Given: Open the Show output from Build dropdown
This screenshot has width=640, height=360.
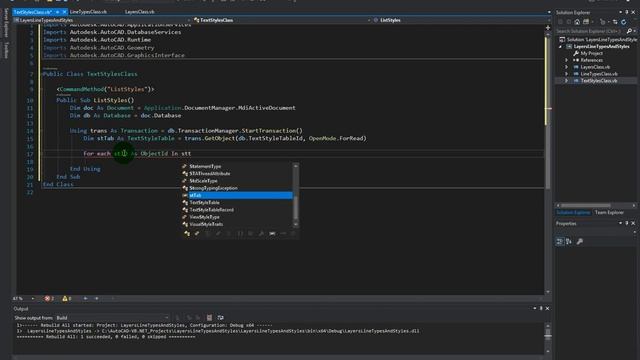Looking at the screenshot, I should 166,318.
